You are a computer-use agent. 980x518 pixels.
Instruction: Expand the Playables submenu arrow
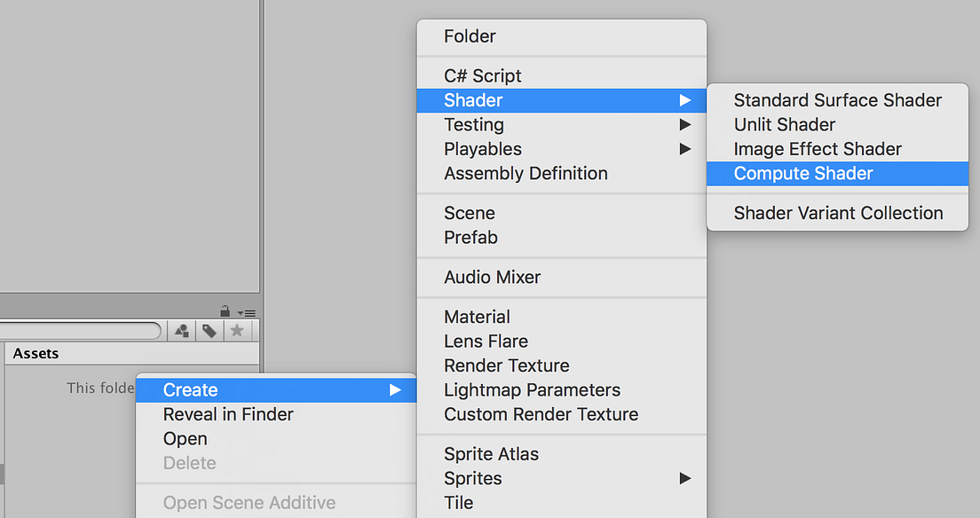(684, 149)
